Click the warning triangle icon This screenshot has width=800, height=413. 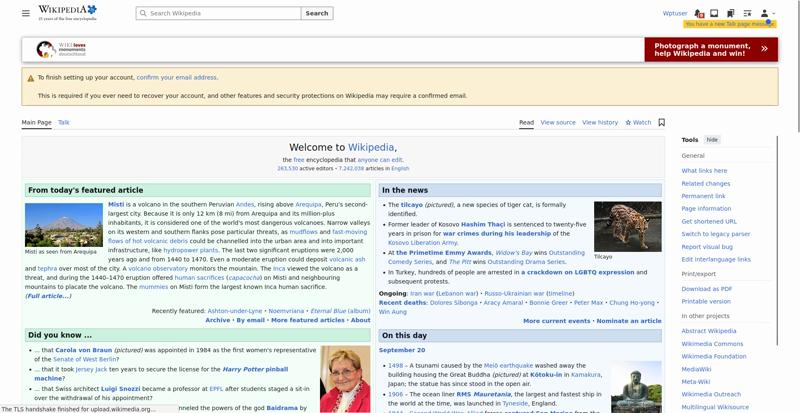pyautogui.click(x=31, y=78)
